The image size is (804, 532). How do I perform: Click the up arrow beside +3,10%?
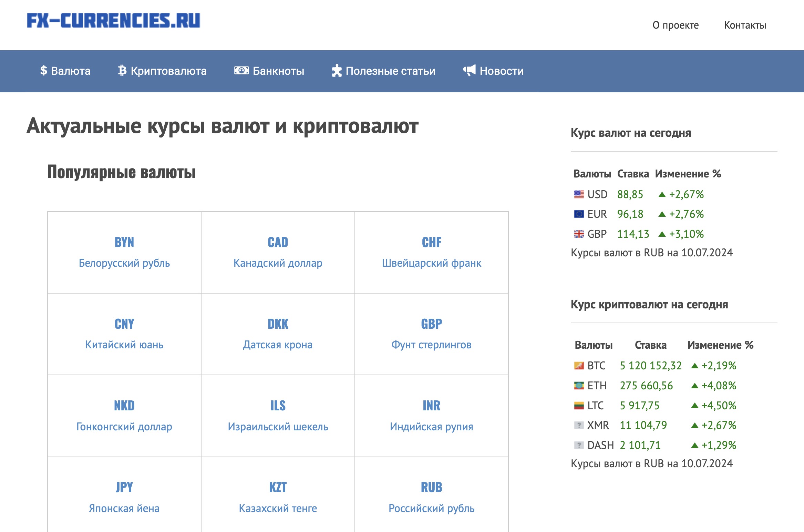pos(662,234)
